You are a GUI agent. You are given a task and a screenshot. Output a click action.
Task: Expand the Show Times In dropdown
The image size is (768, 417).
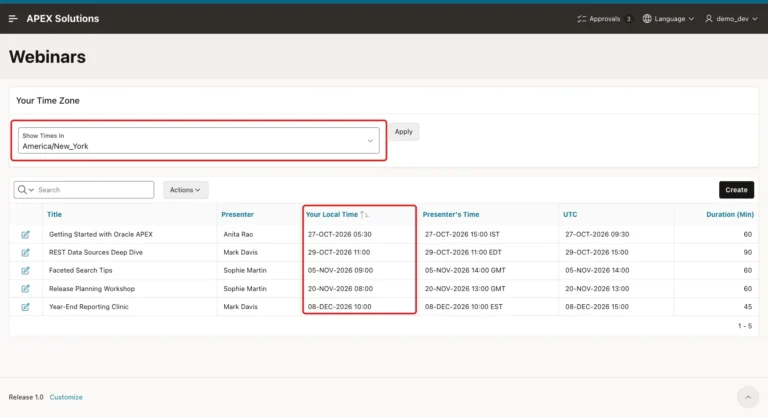point(198,141)
